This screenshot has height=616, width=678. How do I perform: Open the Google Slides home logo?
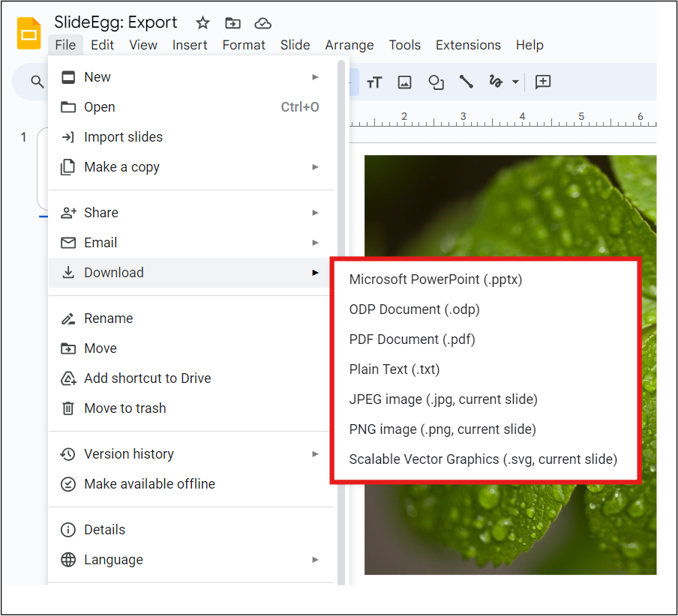click(x=28, y=33)
